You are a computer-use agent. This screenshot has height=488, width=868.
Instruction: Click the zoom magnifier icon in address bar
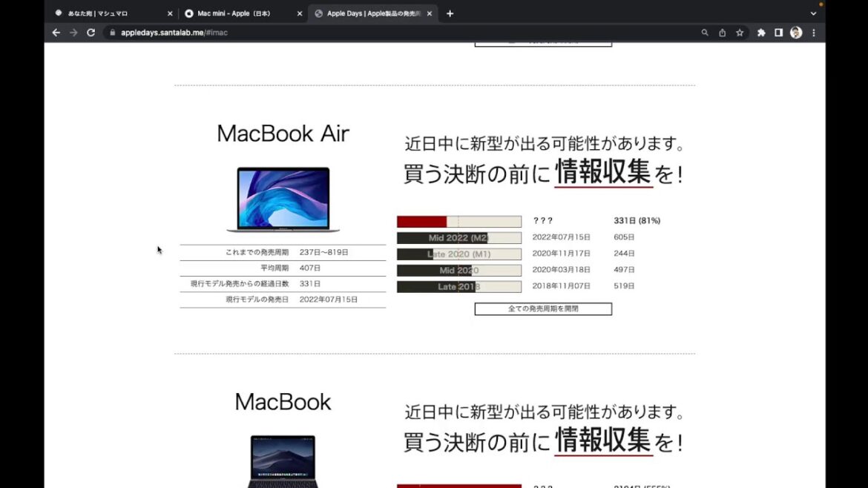coord(705,33)
